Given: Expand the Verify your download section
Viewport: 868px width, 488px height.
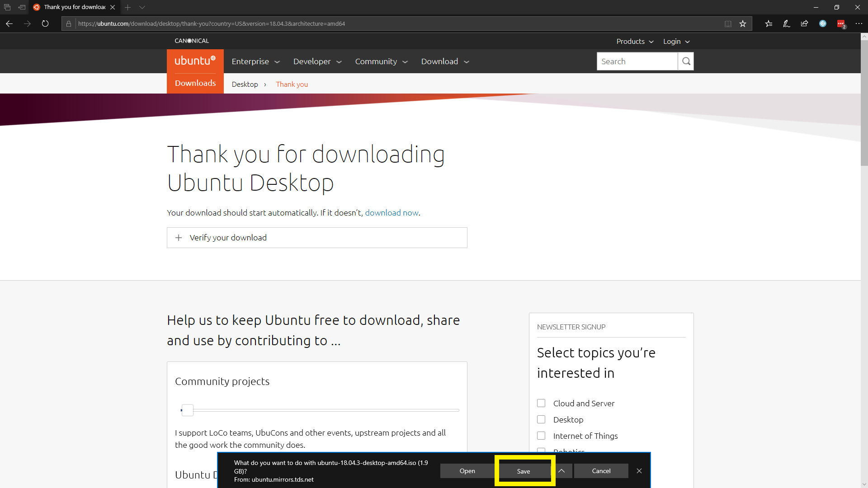Looking at the screenshot, I should coord(317,238).
